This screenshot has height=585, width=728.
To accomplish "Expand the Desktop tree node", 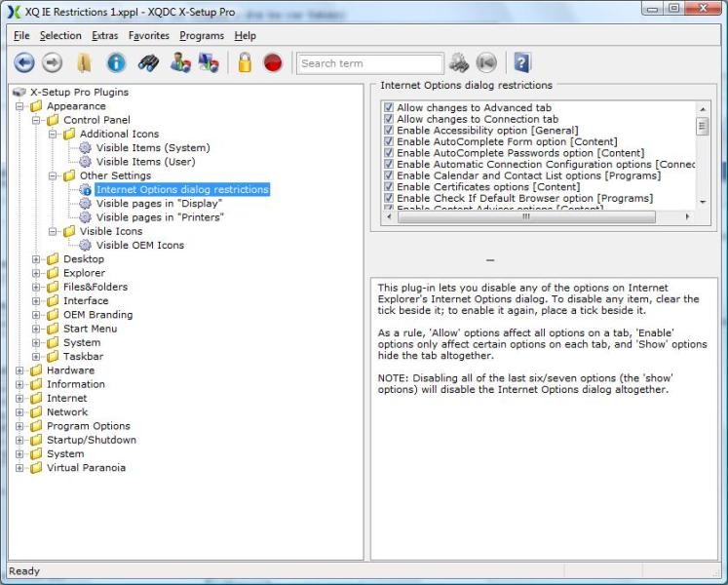I will (x=36, y=259).
